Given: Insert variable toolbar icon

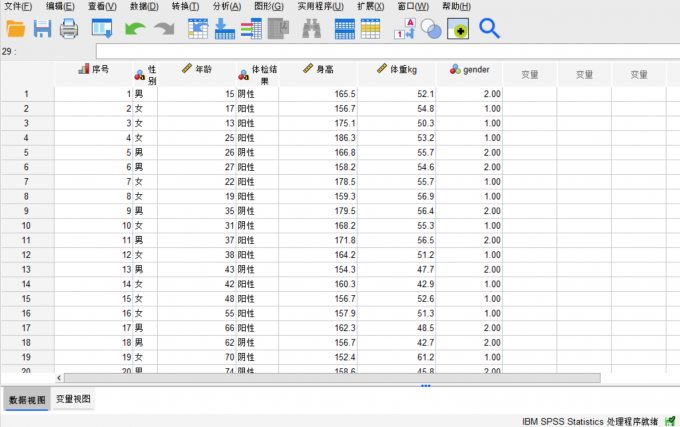Looking at the screenshot, I should [370, 29].
